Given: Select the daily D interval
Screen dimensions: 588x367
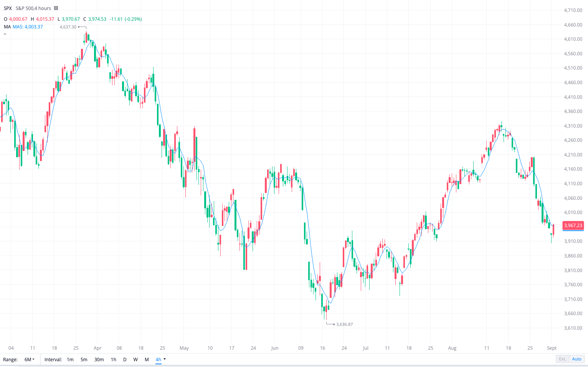Looking at the screenshot, I should click(125, 359).
